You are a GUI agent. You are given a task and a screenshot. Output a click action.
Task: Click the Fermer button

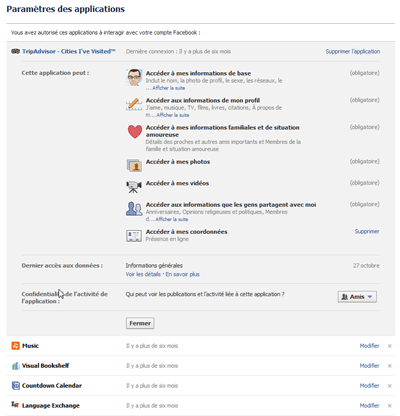140,323
